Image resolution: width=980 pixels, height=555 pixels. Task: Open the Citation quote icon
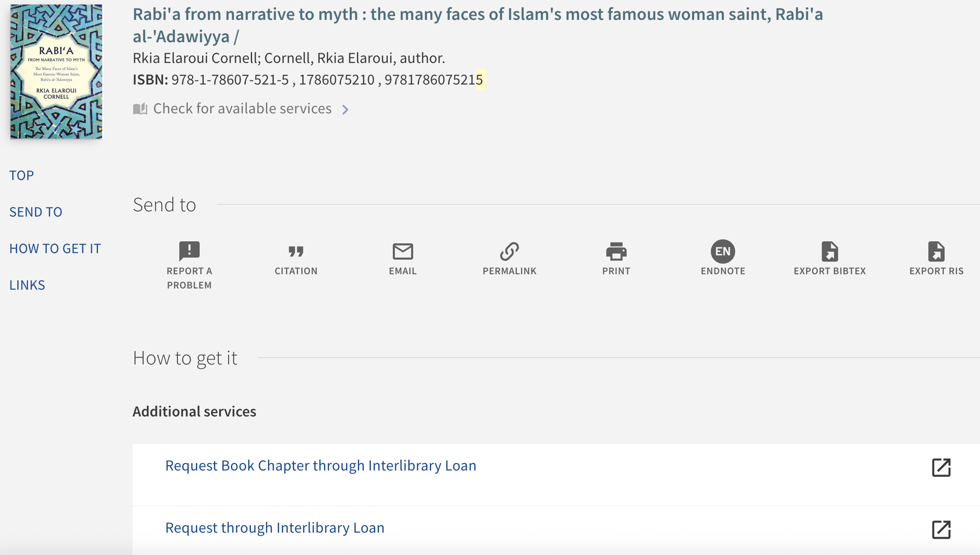(296, 251)
